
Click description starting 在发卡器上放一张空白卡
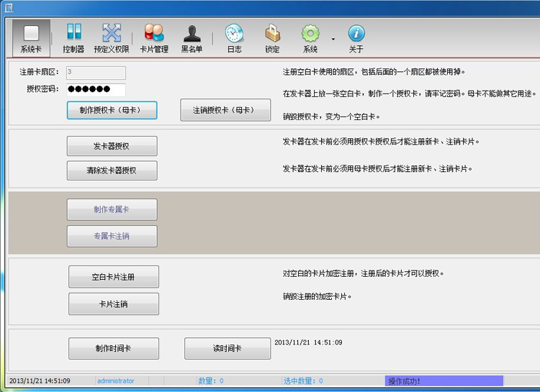point(410,94)
